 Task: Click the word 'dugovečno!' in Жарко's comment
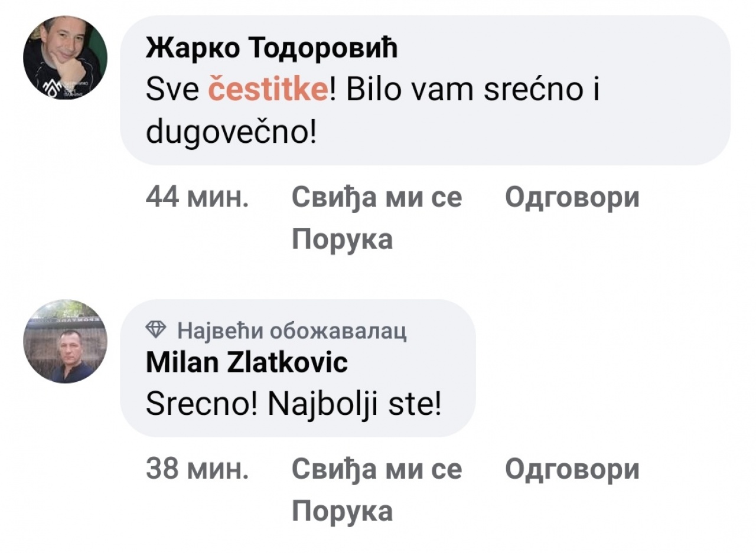(232, 133)
